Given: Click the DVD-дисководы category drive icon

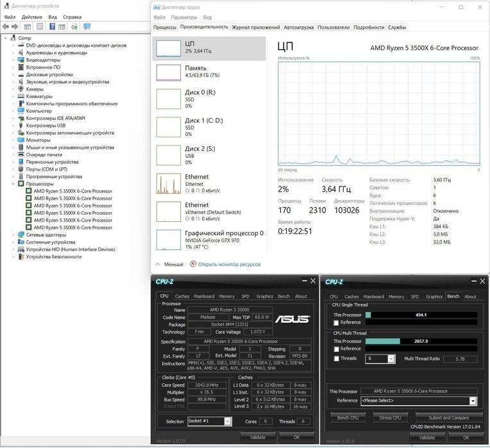Looking at the screenshot, I should [x=21, y=46].
